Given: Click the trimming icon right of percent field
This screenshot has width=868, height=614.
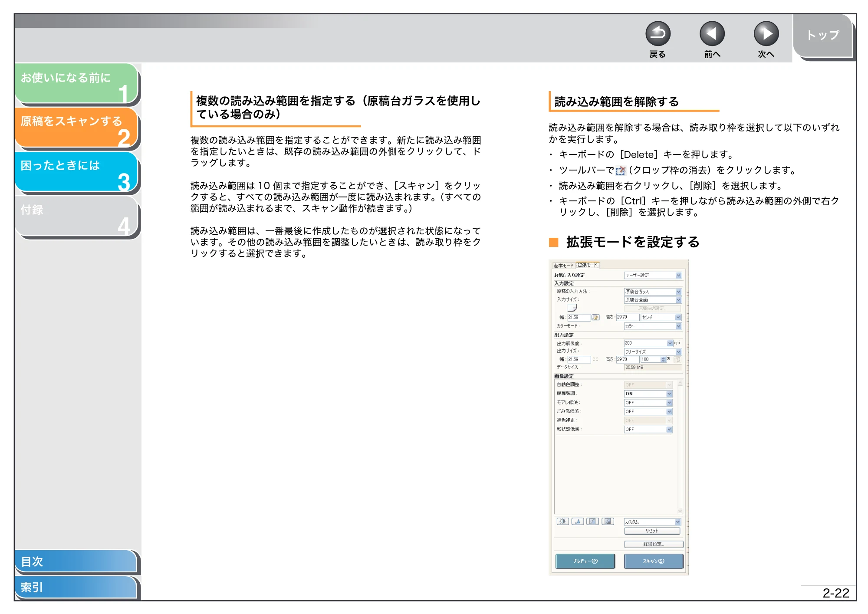Looking at the screenshot, I should (x=677, y=359).
